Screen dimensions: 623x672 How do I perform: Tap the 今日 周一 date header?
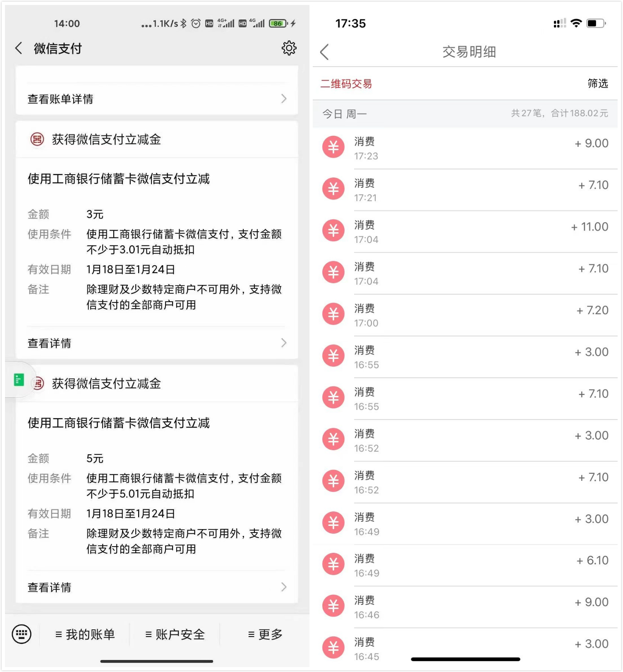pos(345,114)
